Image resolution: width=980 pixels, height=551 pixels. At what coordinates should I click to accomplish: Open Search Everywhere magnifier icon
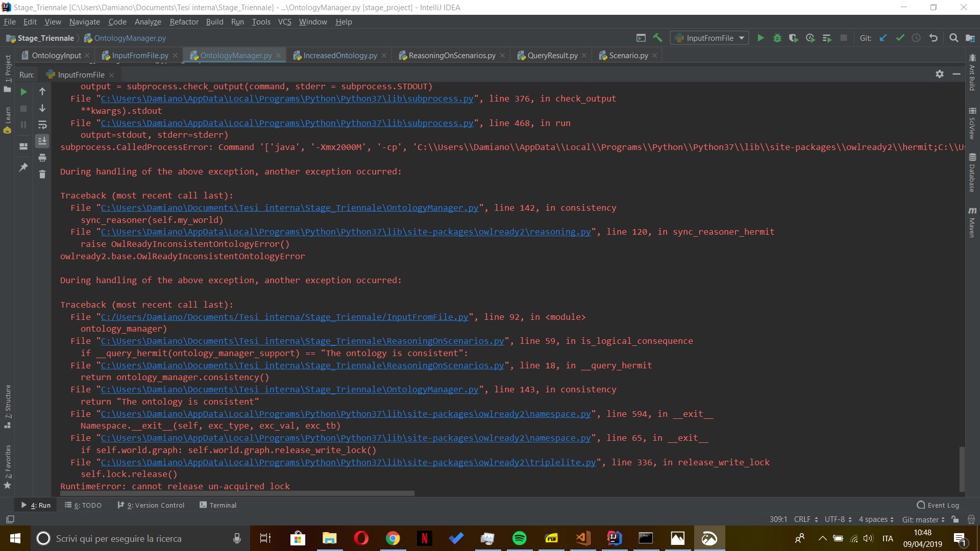point(953,38)
